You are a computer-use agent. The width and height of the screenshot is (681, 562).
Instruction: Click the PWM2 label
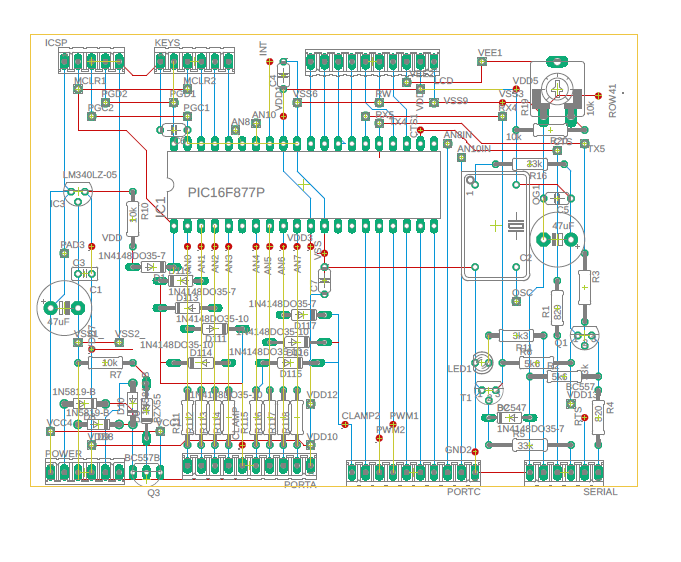click(390, 430)
